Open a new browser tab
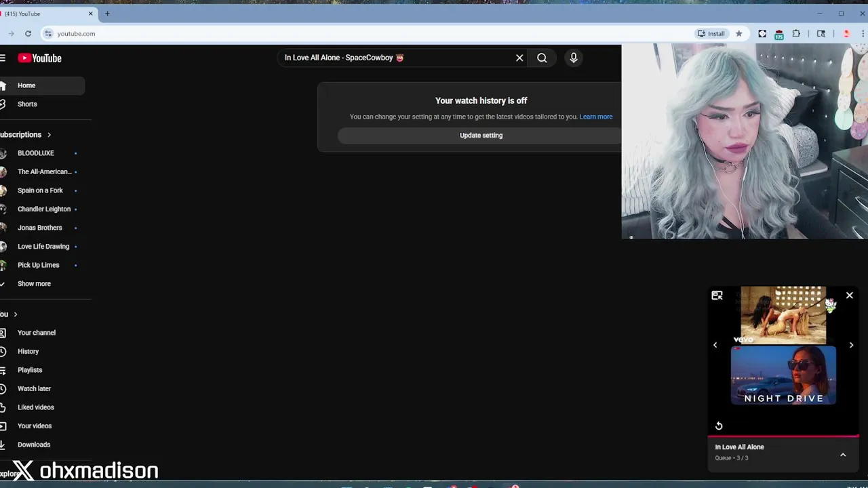The width and height of the screenshot is (868, 488). [x=107, y=14]
